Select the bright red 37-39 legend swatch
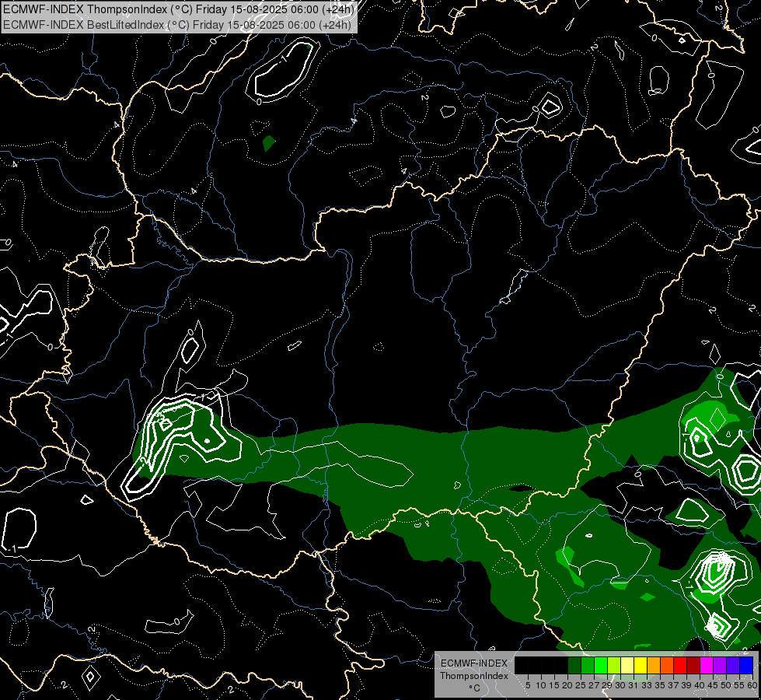 click(680, 665)
